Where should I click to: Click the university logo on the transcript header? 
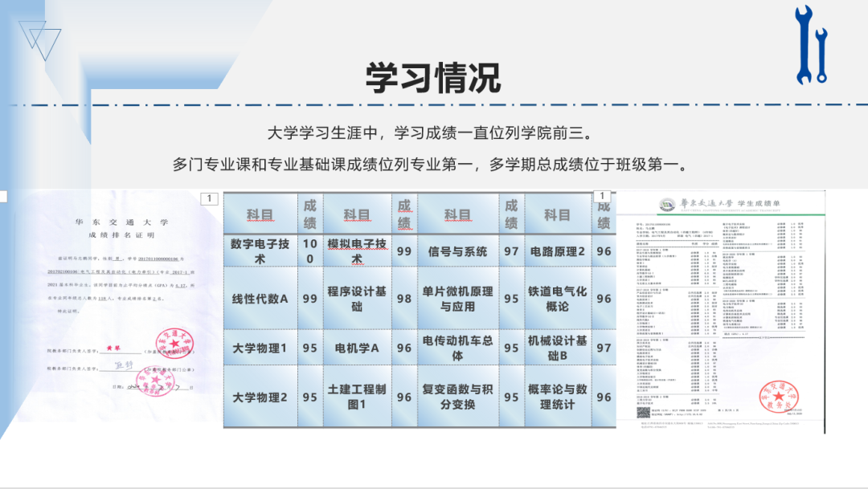pyautogui.click(x=665, y=204)
